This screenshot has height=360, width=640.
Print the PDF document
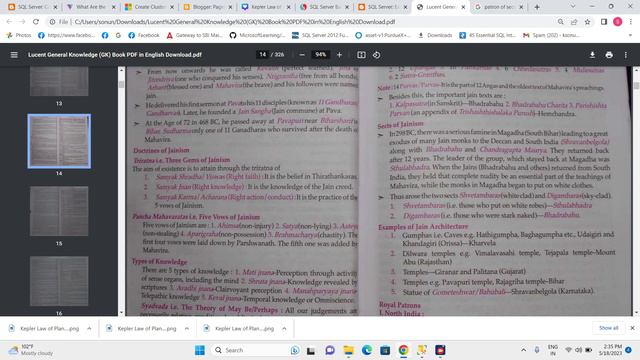point(609,55)
